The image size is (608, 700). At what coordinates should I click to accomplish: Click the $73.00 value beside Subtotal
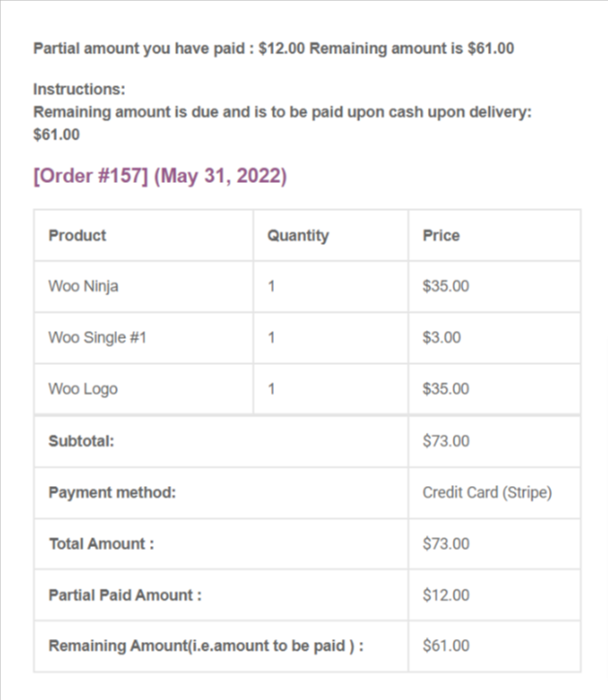point(446,441)
